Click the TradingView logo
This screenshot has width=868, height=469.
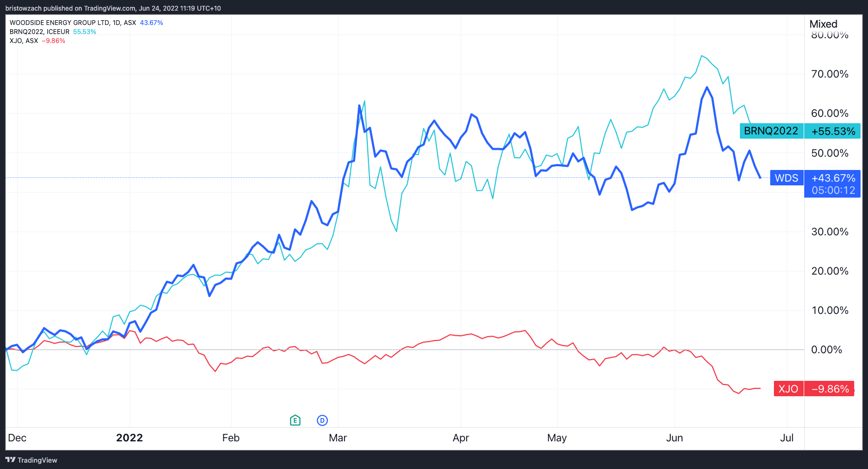click(31, 460)
